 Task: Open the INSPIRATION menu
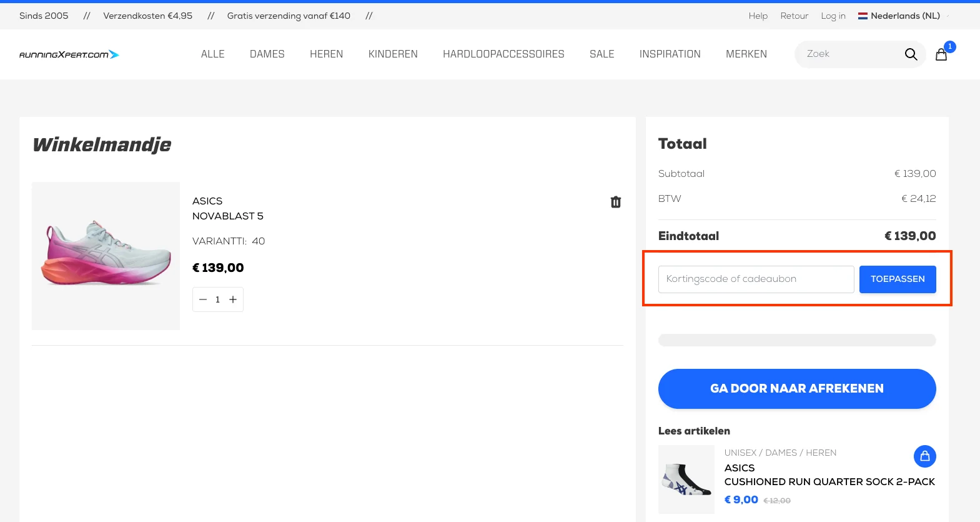[x=670, y=54]
